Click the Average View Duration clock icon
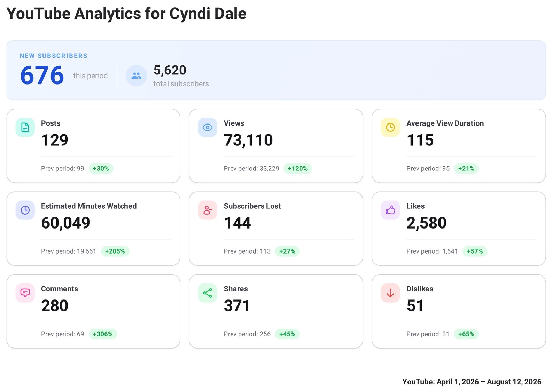552x392 pixels. (x=390, y=127)
